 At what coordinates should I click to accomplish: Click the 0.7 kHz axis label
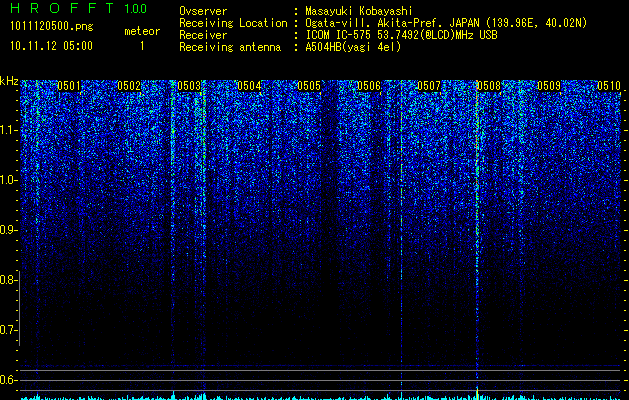click(8, 330)
